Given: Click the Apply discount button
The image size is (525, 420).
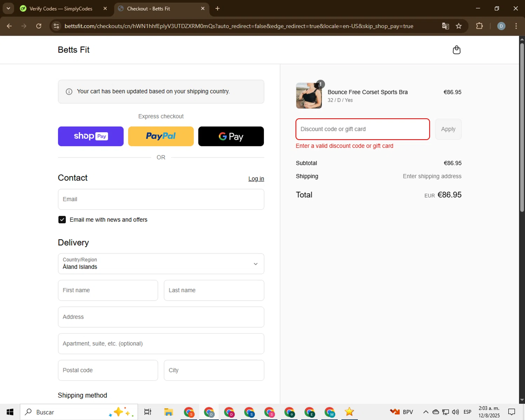Looking at the screenshot, I should 448,129.
